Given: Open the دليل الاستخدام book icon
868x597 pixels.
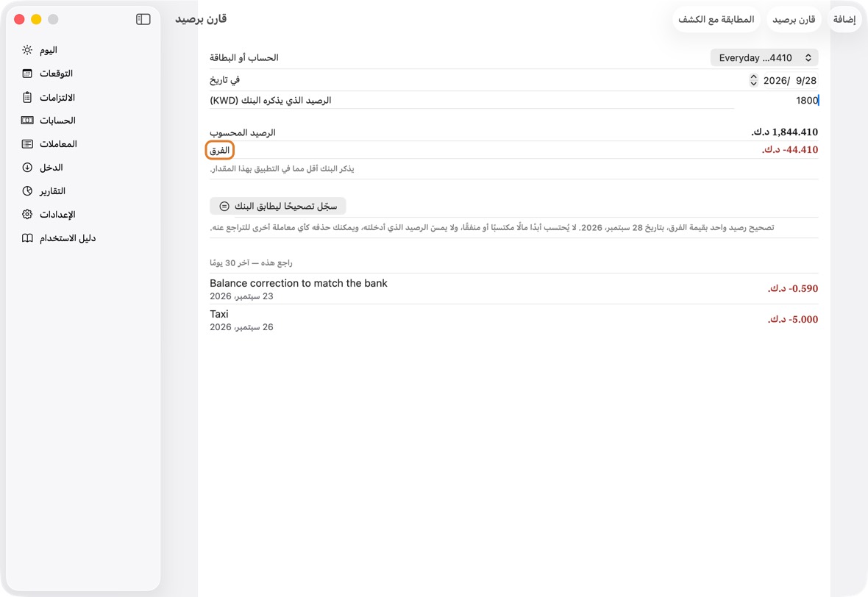Looking at the screenshot, I should [27, 238].
